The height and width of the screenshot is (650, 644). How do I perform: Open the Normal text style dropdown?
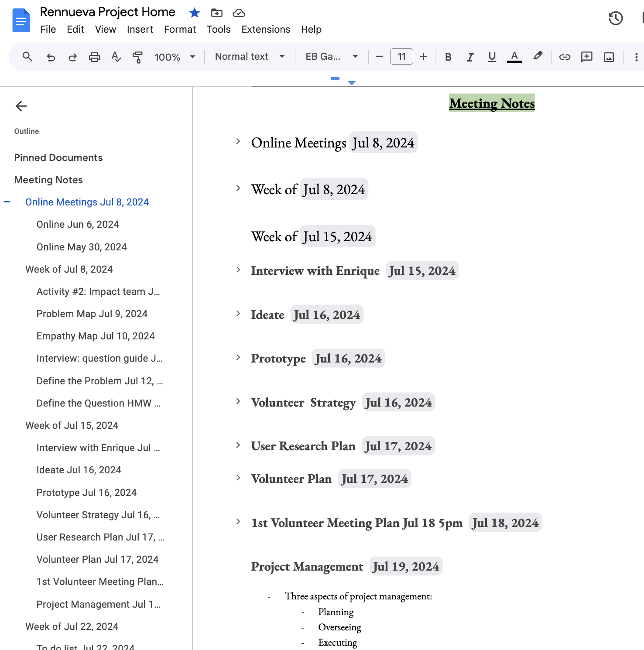(x=250, y=57)
